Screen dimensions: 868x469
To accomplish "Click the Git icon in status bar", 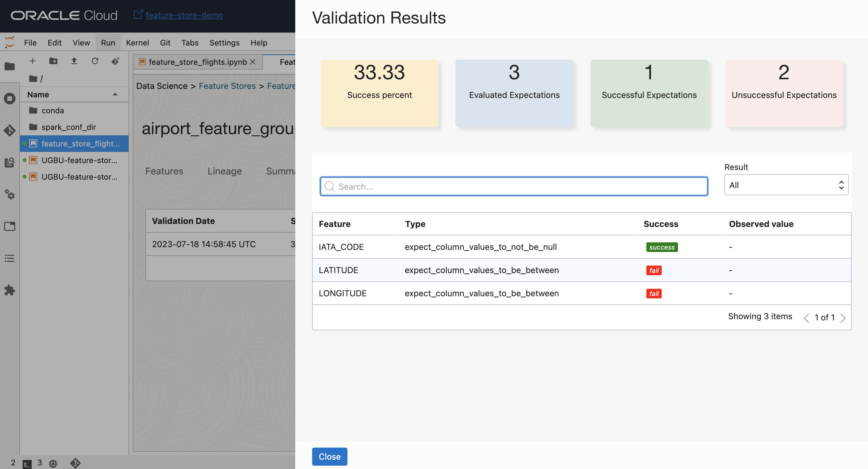I will tap(75, 463).
